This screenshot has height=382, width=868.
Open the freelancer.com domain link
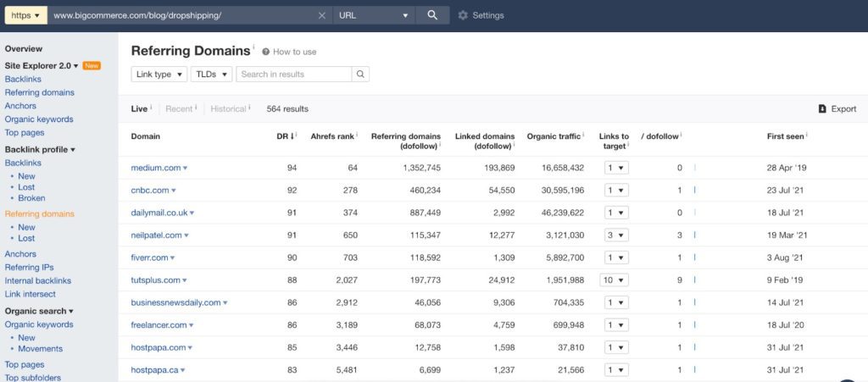point(159,325)
